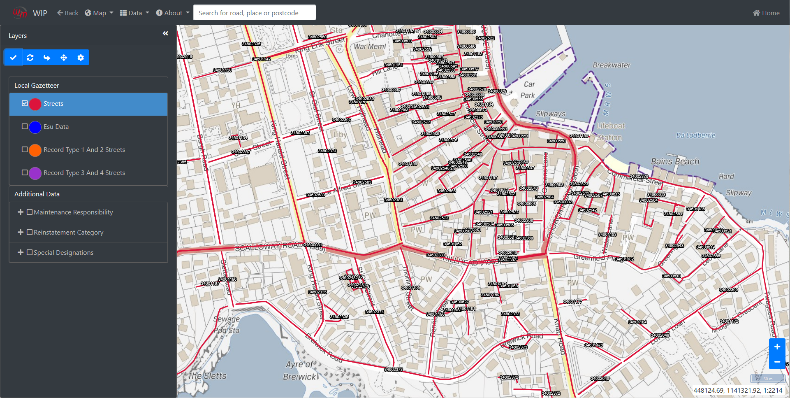This screenshot has height=398, width=790.
Task: Zoom in the map with plus button
Action: pos(777,347)
